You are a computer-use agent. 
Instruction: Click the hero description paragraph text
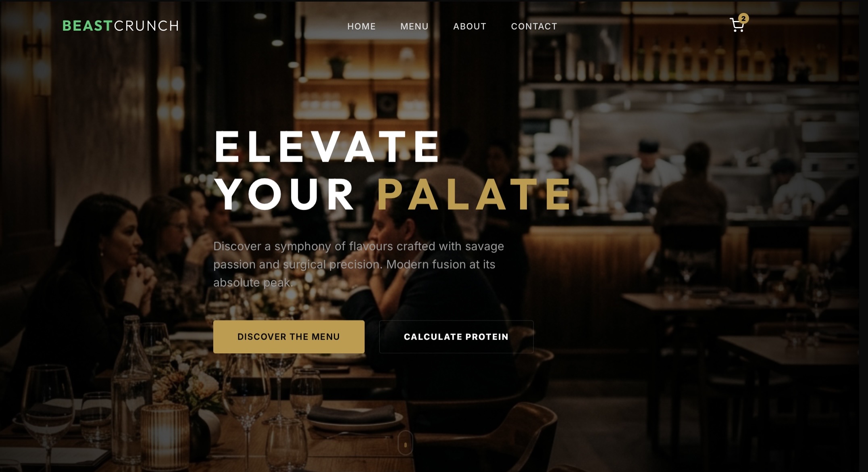tap(358, 264)
